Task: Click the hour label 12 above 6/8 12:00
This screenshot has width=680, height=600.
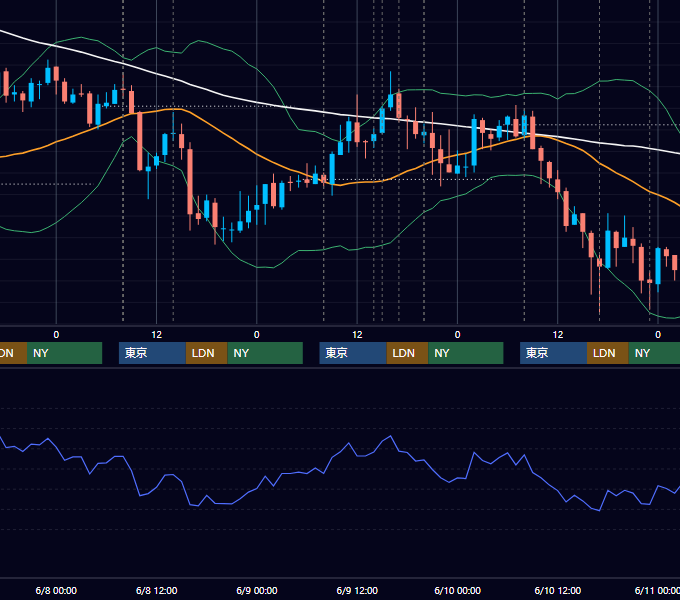Action: click(157, 335)
